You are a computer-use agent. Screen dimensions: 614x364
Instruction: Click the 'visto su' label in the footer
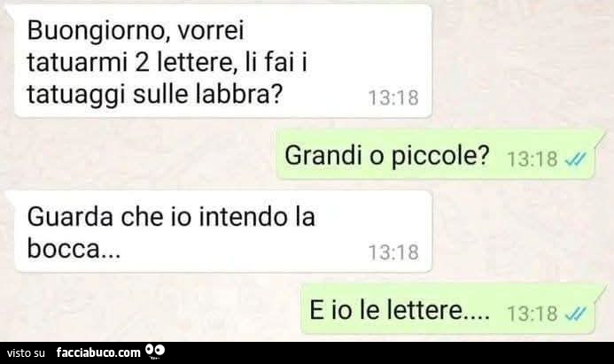point(27,353)
